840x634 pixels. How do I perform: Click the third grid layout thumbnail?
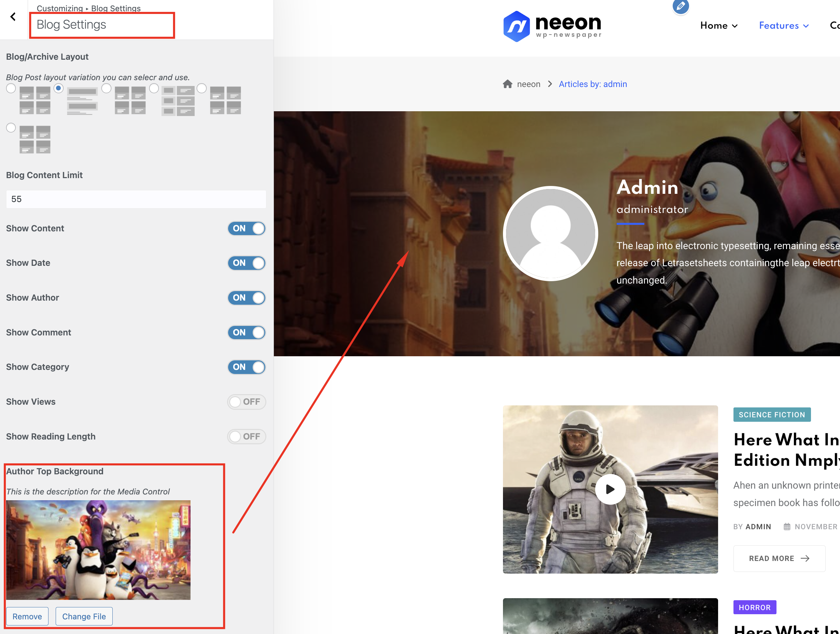pyautogui.click(x=130, y=100)
